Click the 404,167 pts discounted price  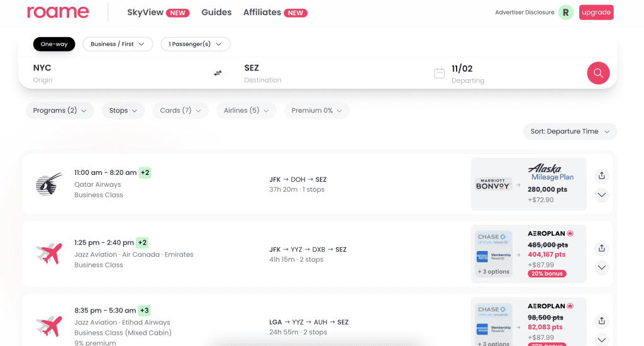click(x=547, y=254)
